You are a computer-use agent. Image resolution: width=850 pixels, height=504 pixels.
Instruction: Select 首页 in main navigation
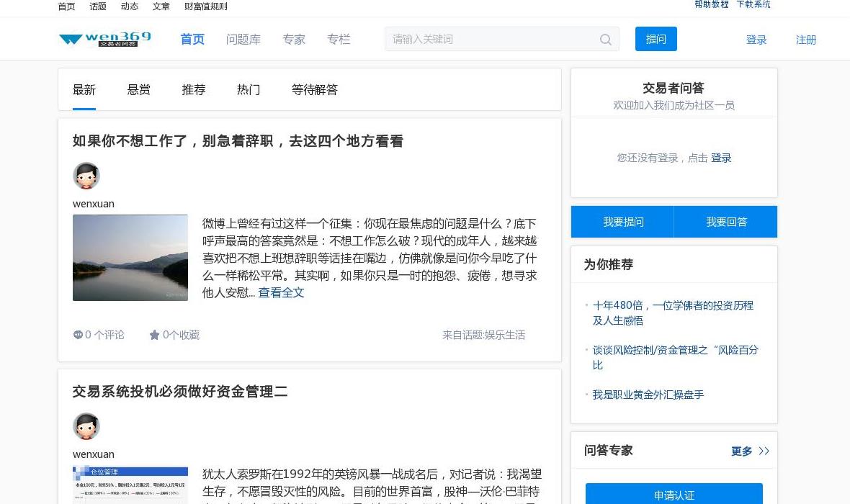192,39
